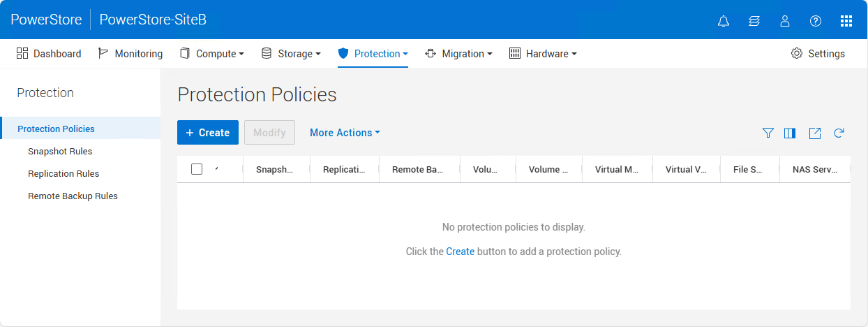Image resolution: width=868 pixels, height=327 pixels.
Task: Sort by the Replicati... column header
Action: point(344,169)
